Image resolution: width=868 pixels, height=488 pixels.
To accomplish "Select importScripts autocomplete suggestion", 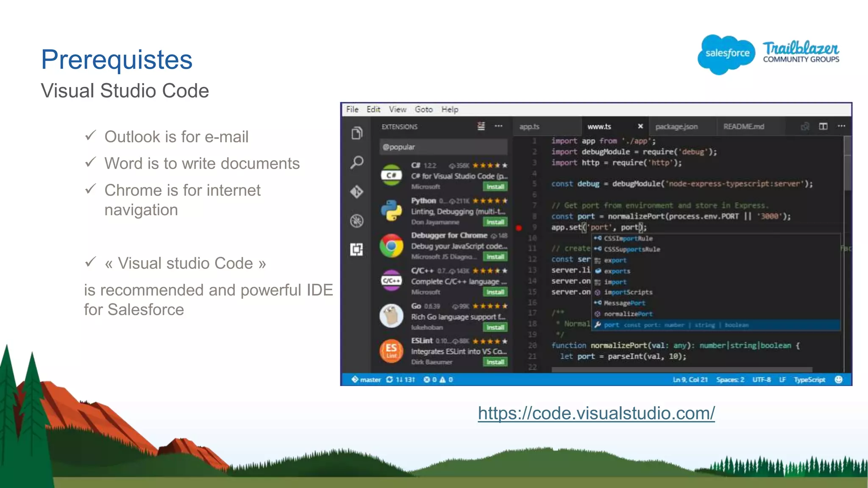I will 716,292.
